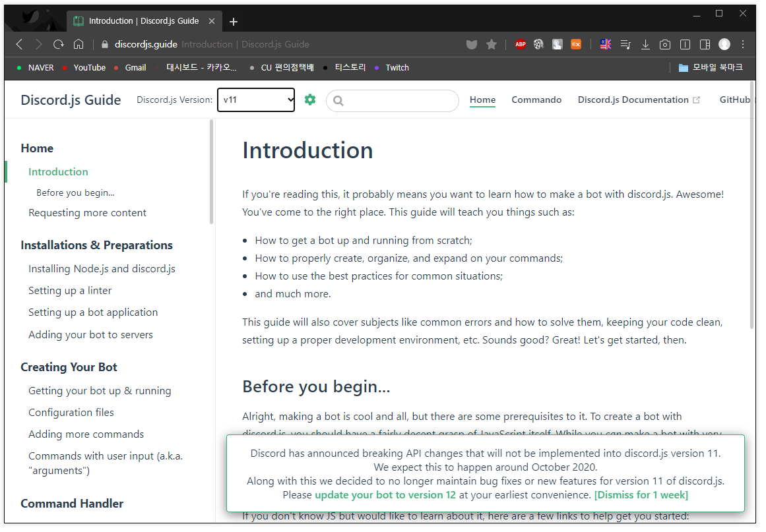Reload the current page
Image resolution: width=766 pixels, height=532 pixels.
coord(59,44)
